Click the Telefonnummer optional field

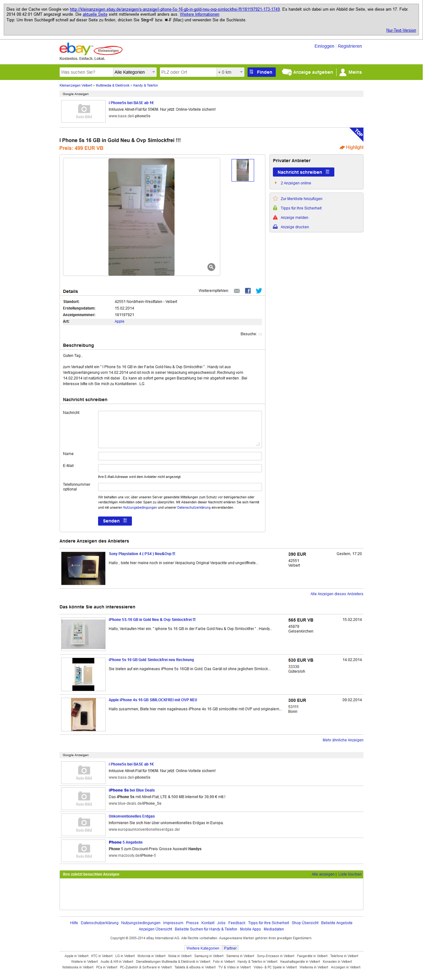tap(180, 487)
